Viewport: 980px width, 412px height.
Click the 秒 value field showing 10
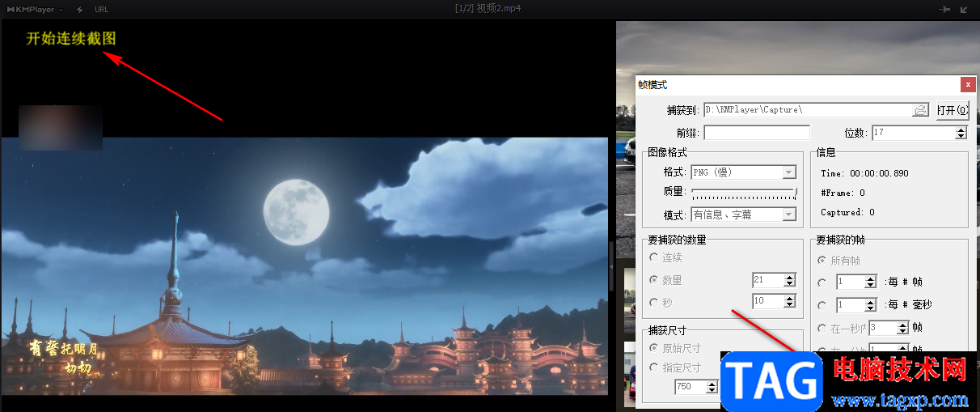point(767,302)
